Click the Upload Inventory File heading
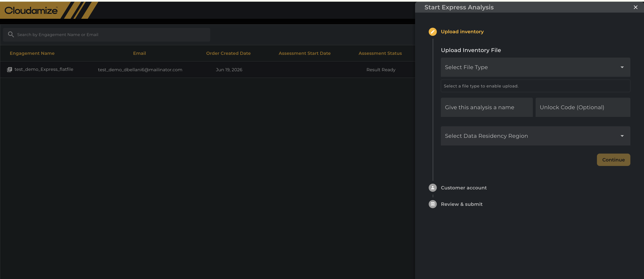 471,50
